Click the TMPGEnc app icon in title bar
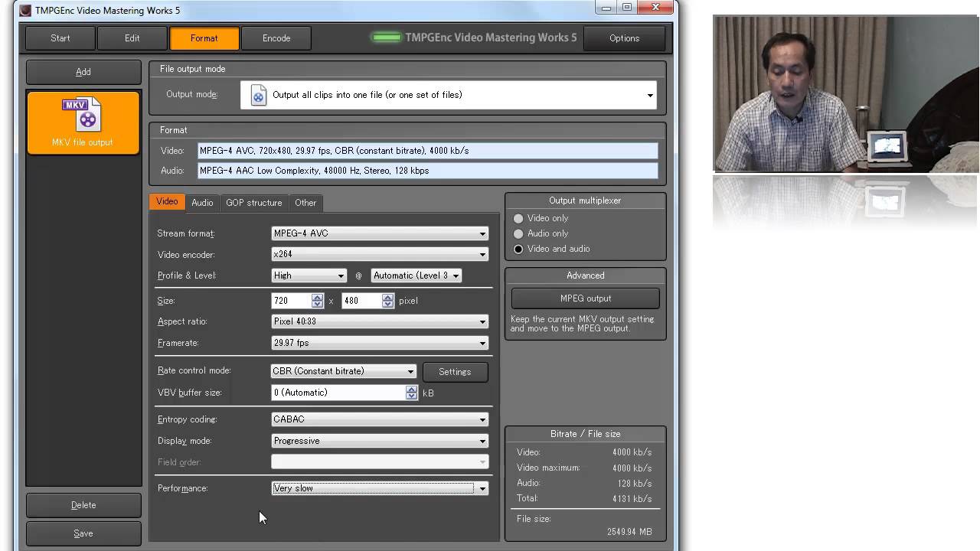 click(x=25, y=10)
